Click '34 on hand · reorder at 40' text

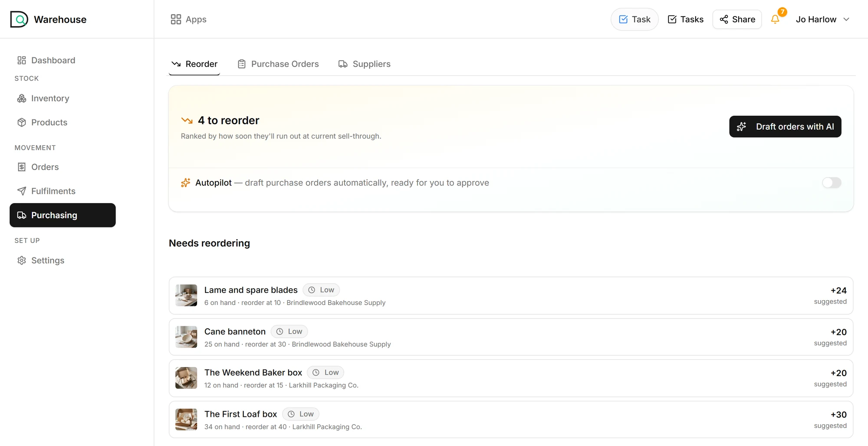pyautogui.click(x=246, y=427)
